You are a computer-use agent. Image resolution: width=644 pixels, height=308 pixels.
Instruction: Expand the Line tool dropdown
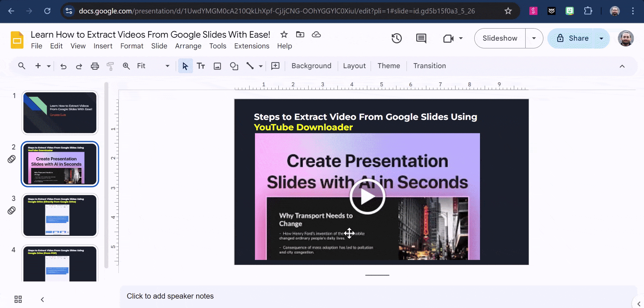[261, 66]
